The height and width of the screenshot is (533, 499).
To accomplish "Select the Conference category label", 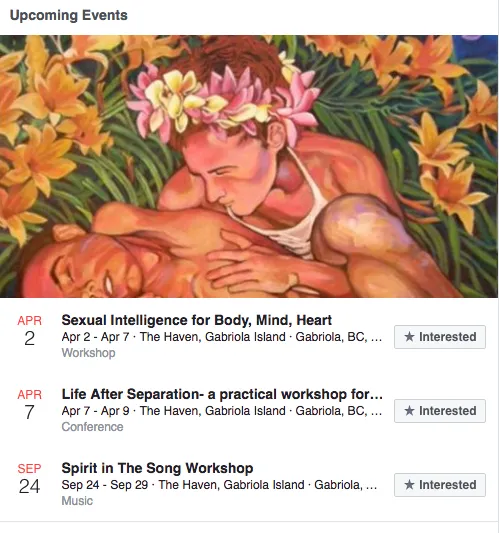I will pos(92,427).
